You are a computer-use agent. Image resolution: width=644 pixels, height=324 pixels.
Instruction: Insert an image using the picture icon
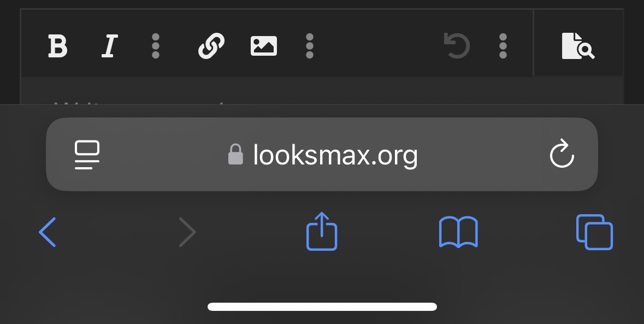click(264, 45)
